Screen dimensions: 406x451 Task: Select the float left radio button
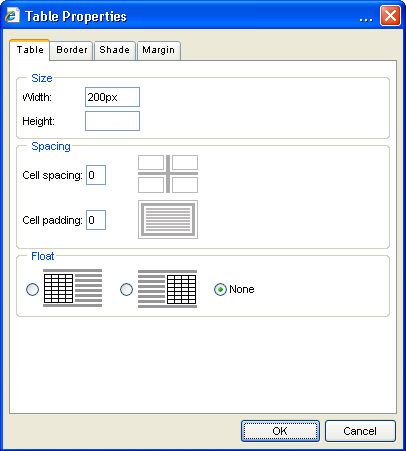coord(32,289)
